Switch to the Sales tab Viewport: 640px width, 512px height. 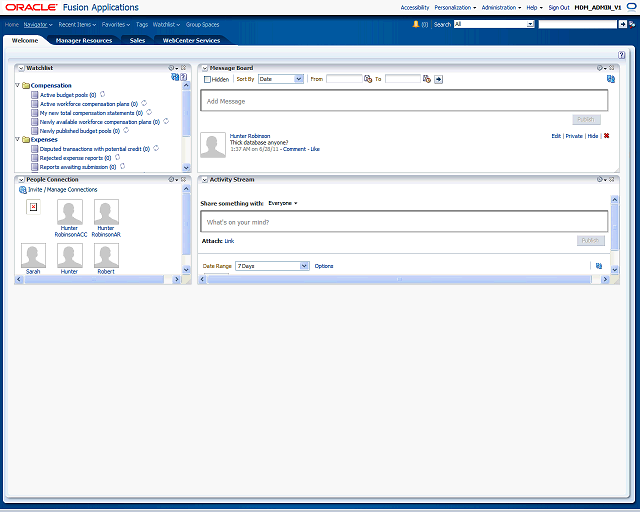[137, 40]
